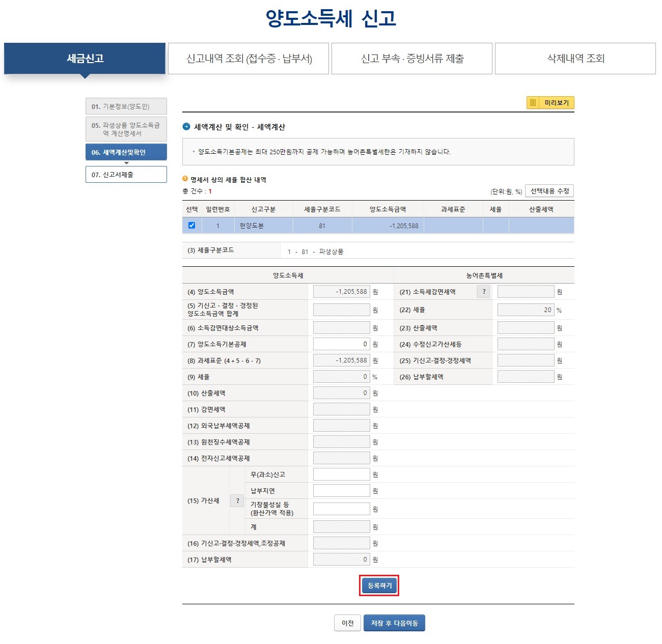This screenshot has width=662, height=644.
Task: Click the 등록하기 button
Action: pyautogui.click(x=379, y=586)
